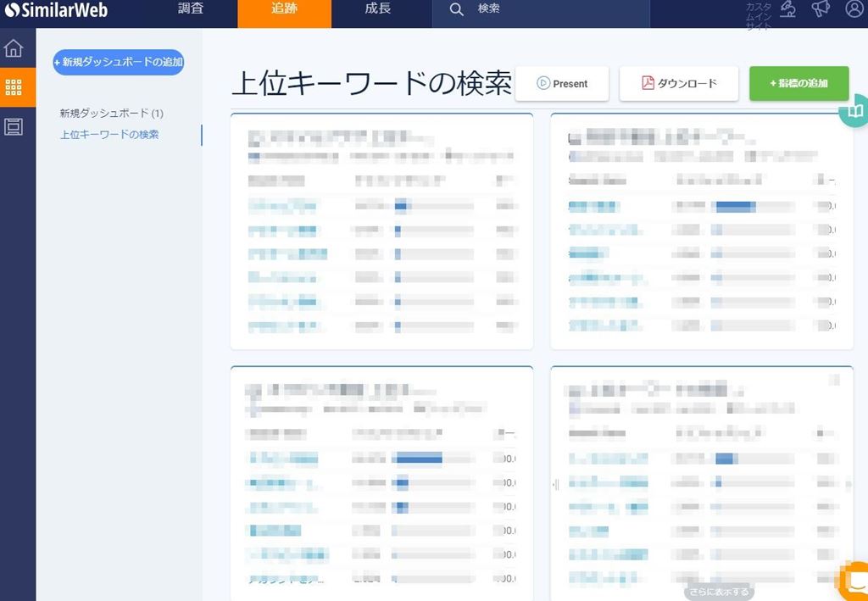This screenshot has width=868, height=601.
Task: Open the orange chat bubble icon
Action: [x=854, y=581]
